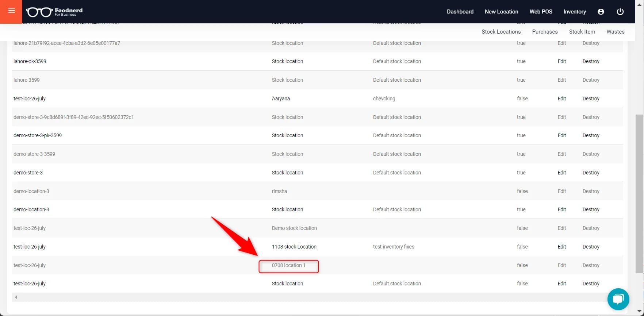Destroy the 0708 location 1 row
644x316 pixels.
point(591,266)
